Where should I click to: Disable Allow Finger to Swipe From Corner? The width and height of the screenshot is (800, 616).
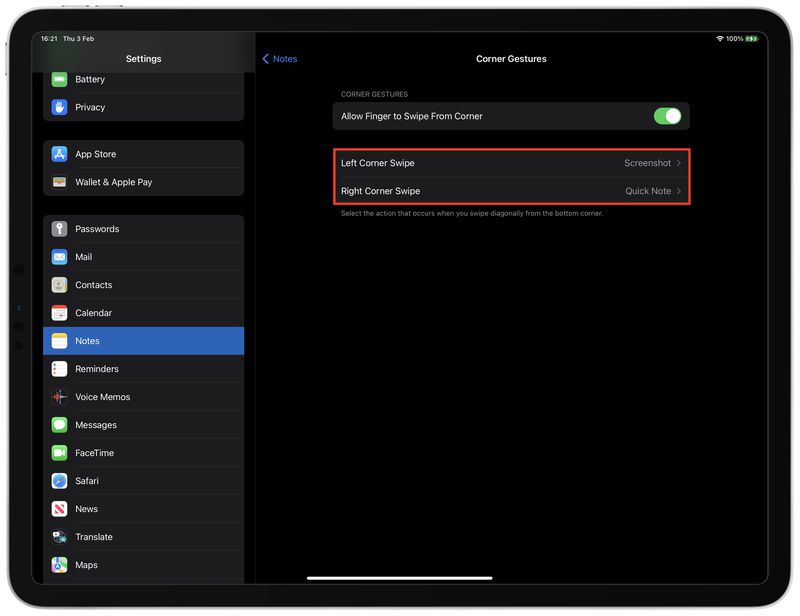pos(668,116)
